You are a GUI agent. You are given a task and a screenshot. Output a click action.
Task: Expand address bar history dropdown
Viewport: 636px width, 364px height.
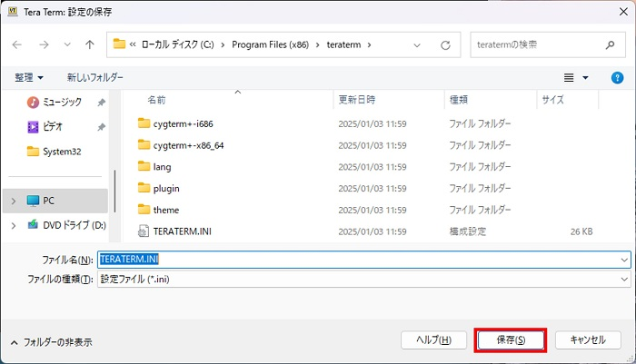(x=417, y=45)
